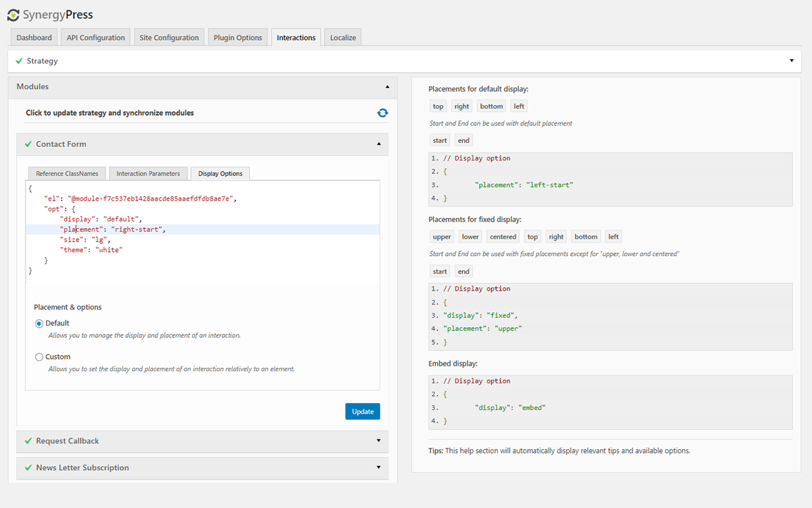Screen dimensions: 812x508
Task: Collapse the Contact Form section arrow
Action: 378,144
